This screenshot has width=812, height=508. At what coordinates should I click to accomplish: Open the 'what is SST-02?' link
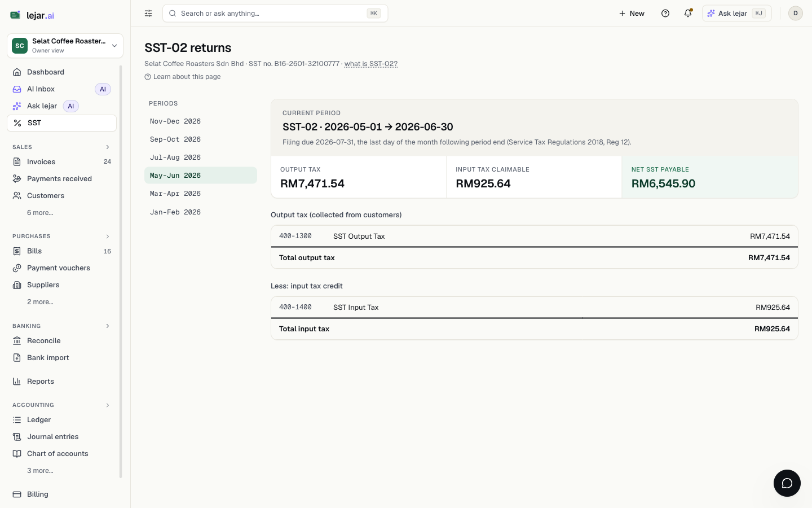(371, 64)
